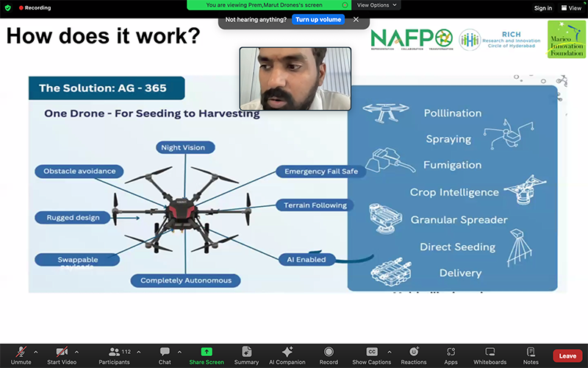588x368 pixels.
Task: Click the green encryption shield icon
Action: 8,8
